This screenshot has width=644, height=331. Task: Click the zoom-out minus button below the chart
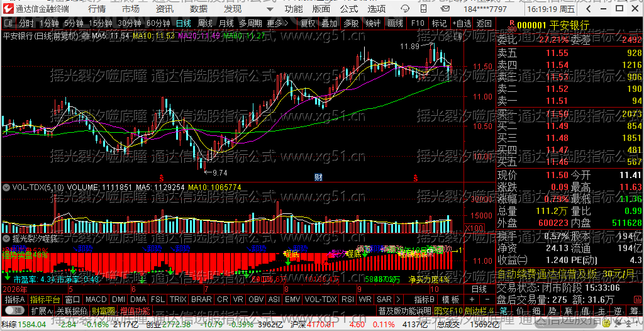click(487, 300)
